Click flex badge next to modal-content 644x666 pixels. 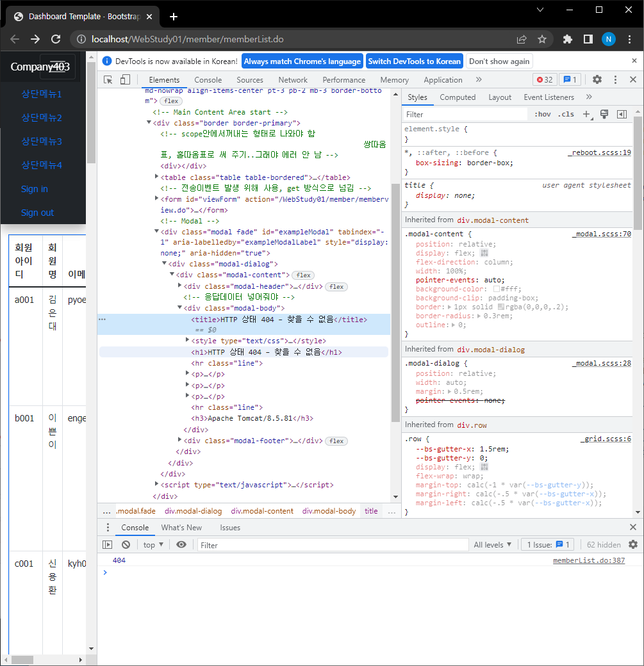click(x=304, y=275)
